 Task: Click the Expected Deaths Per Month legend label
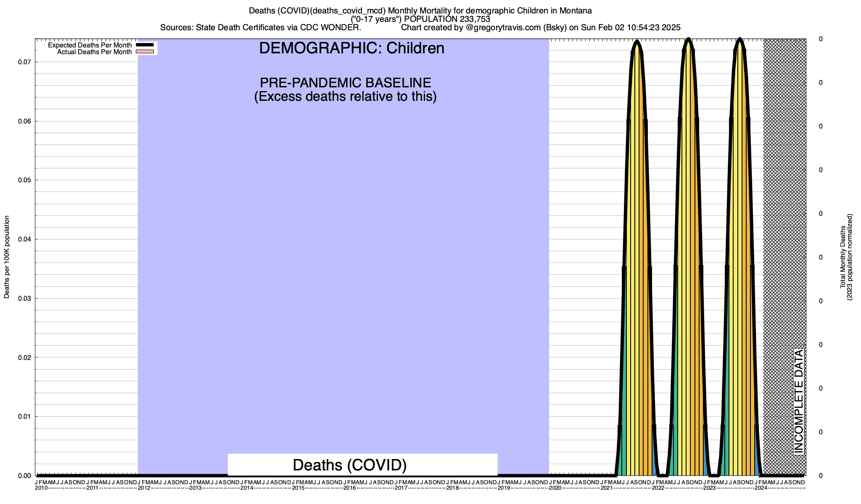click(x=90, y=45)
